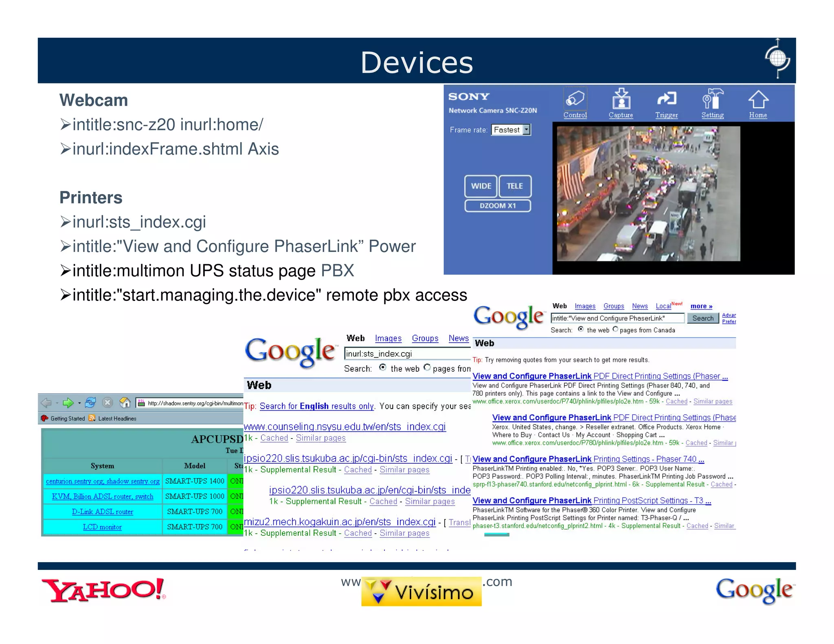Open D-Link ADSL router link
The width and height of the screenshot is (834, 644).
click(103, 512)
